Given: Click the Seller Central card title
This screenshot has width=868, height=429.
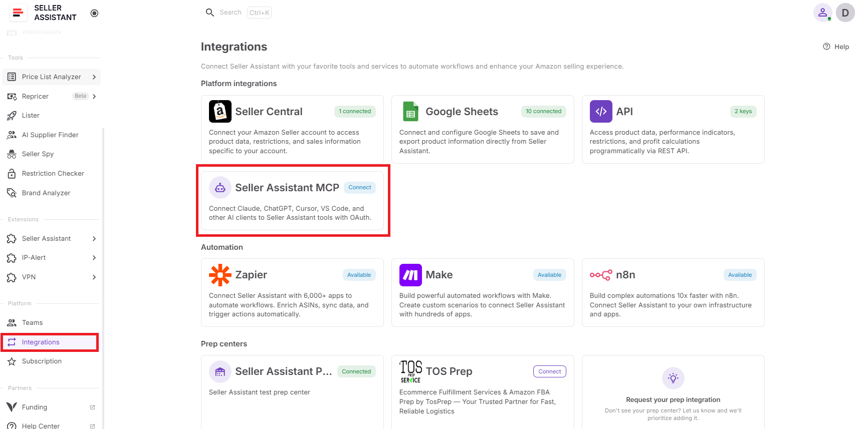Looking at the screenshot, I should (x=269, y=112).
